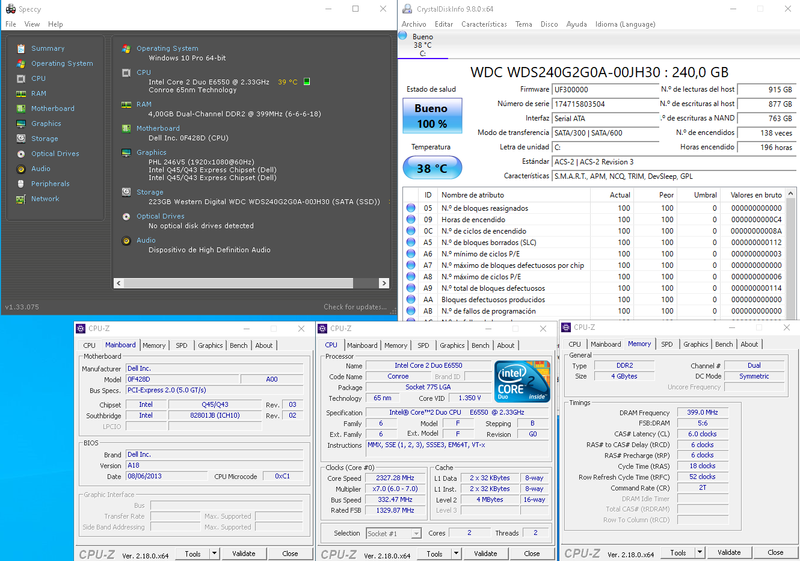The height and width of the screenshot is (561, 800).
Task: Open Help menu in Speccy
Action: pyautogui.click(x=55, y=24)
